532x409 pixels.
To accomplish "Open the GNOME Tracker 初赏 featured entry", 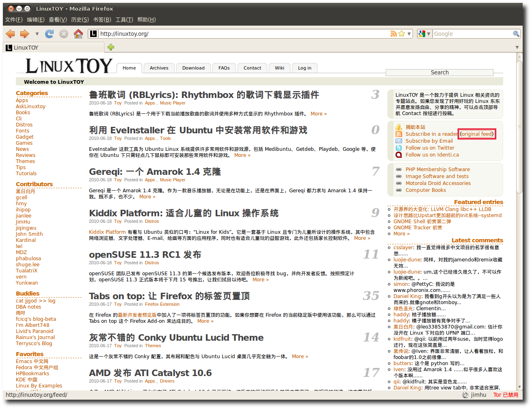I will 418,228.
